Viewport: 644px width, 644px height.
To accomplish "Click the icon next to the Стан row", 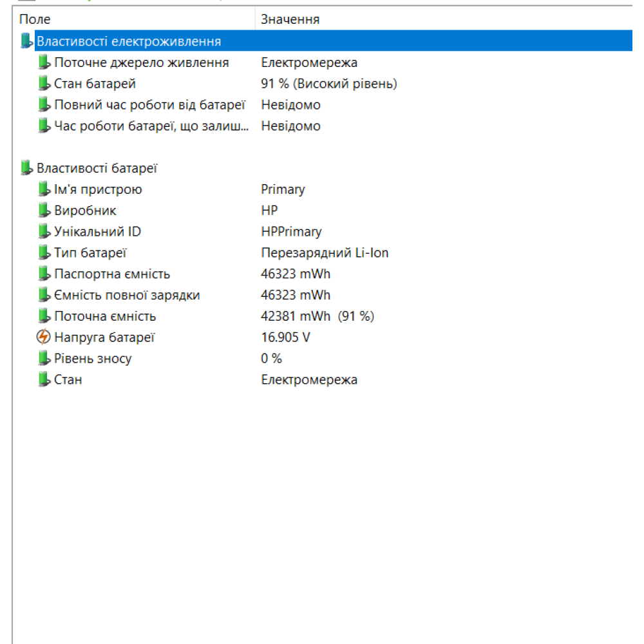I will click(x=44, y=379).
